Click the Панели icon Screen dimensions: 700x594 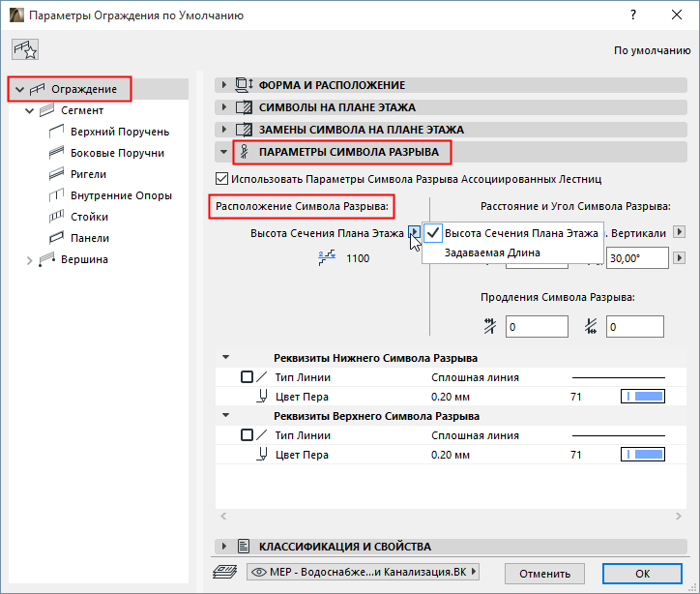pyautogui.click(x=56, y=238)
